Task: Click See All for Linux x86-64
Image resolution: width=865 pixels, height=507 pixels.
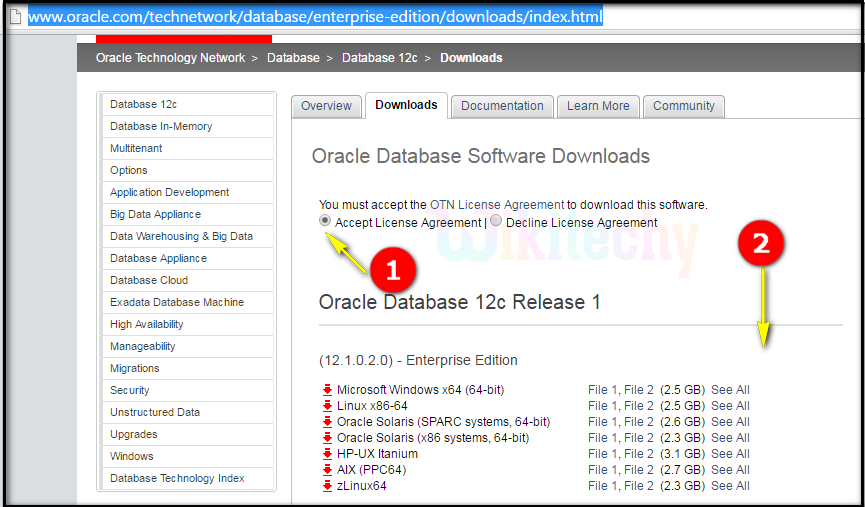Action: (730, 406)
